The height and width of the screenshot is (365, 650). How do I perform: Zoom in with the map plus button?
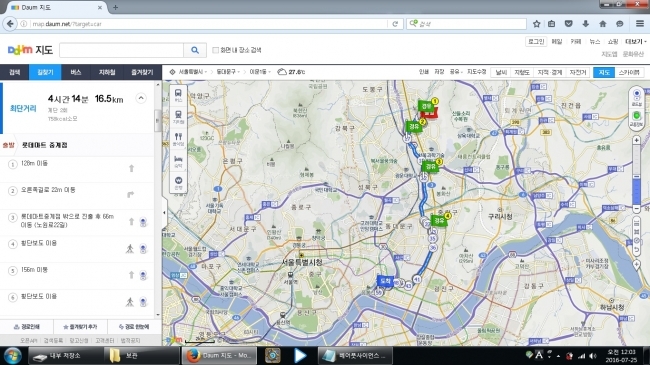pyautogui.click(x=636, y=141)
